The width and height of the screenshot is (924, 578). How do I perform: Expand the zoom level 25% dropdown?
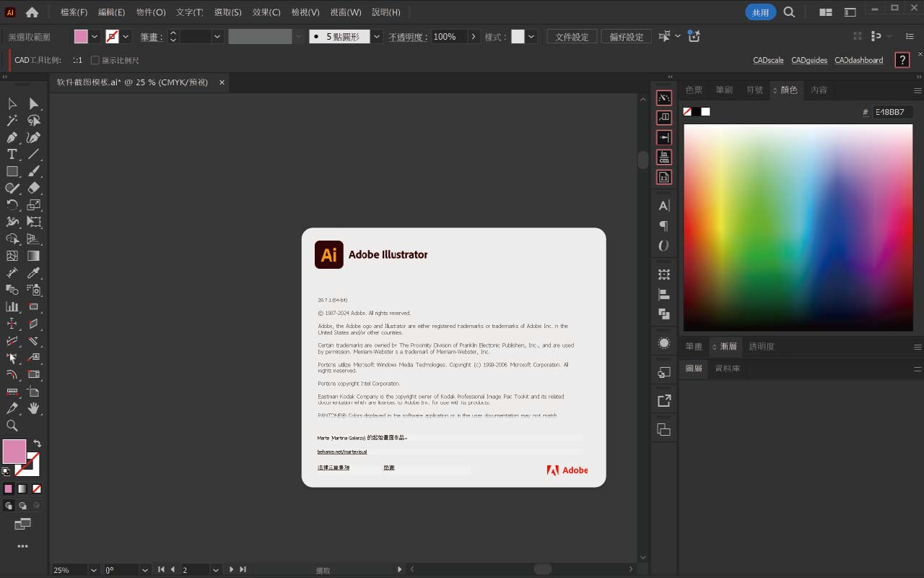click(x=93, y=570)
